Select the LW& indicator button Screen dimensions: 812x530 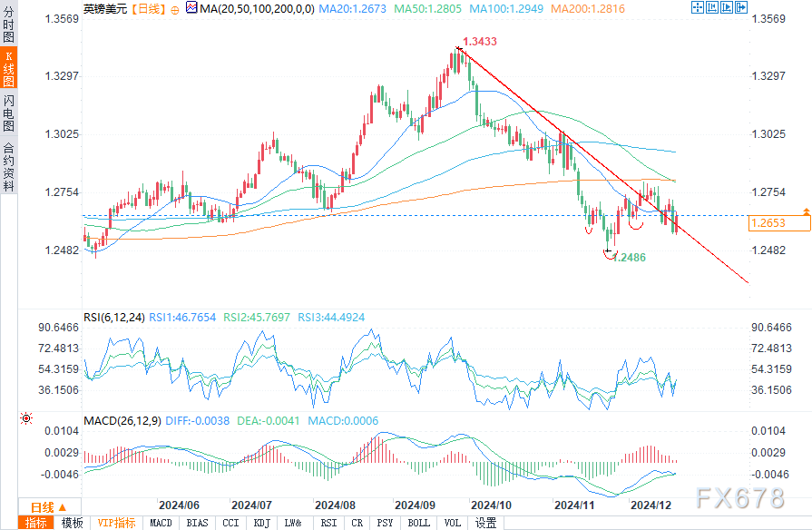click(293, 523)
